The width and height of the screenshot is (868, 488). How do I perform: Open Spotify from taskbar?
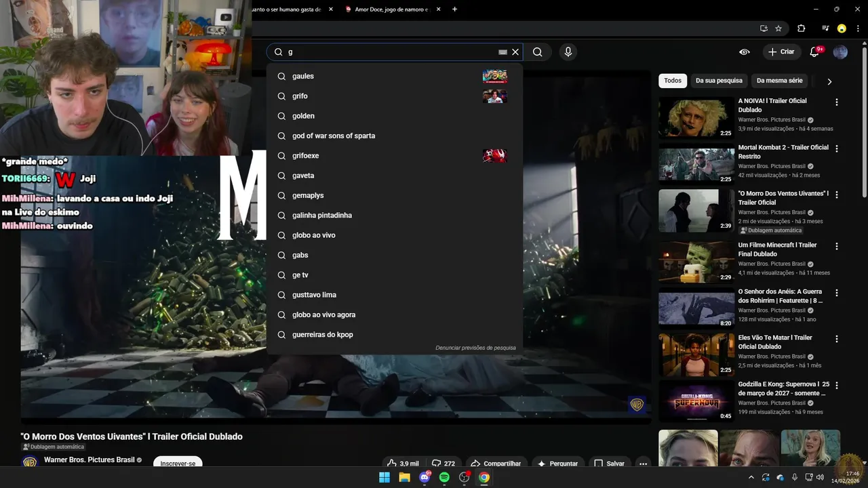click(x=444, y=477)
